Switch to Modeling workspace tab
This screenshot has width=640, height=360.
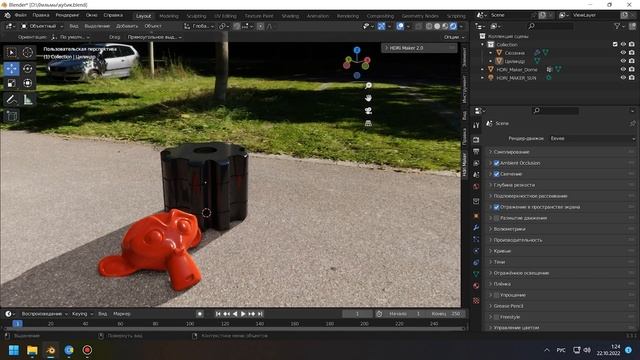pyautogui.click(x=169, y=16)
